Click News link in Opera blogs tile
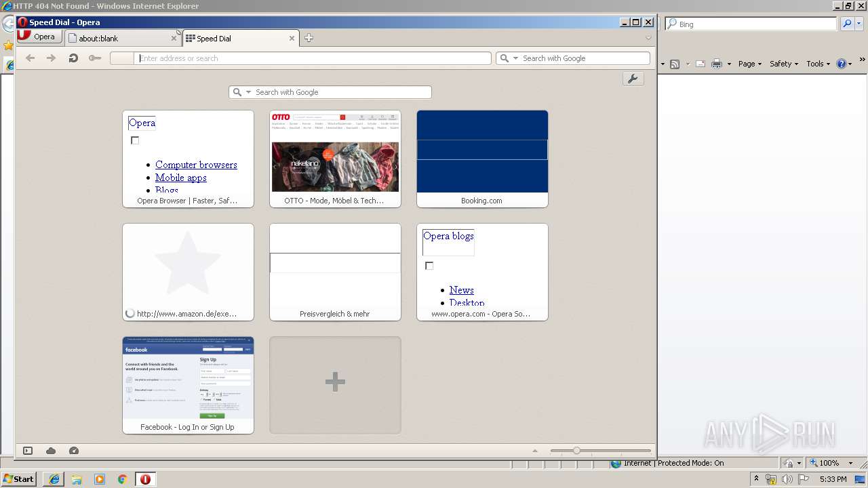 [x=461, y=290]
